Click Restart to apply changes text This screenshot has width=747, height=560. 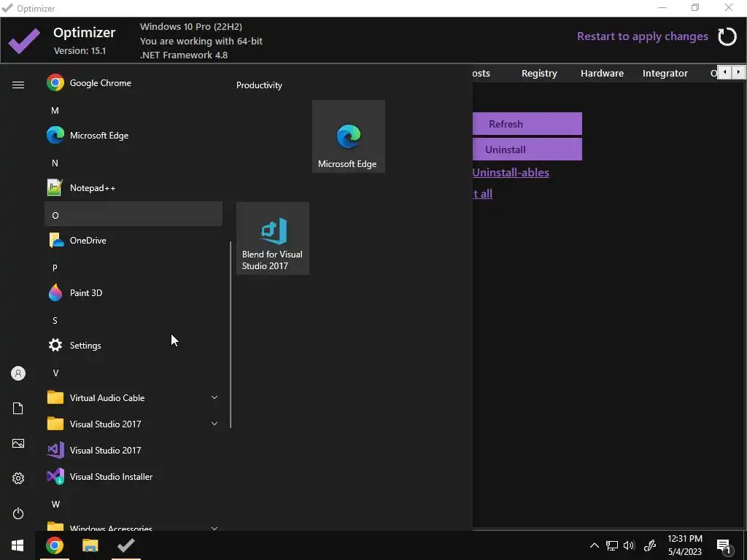coord(642,36)
